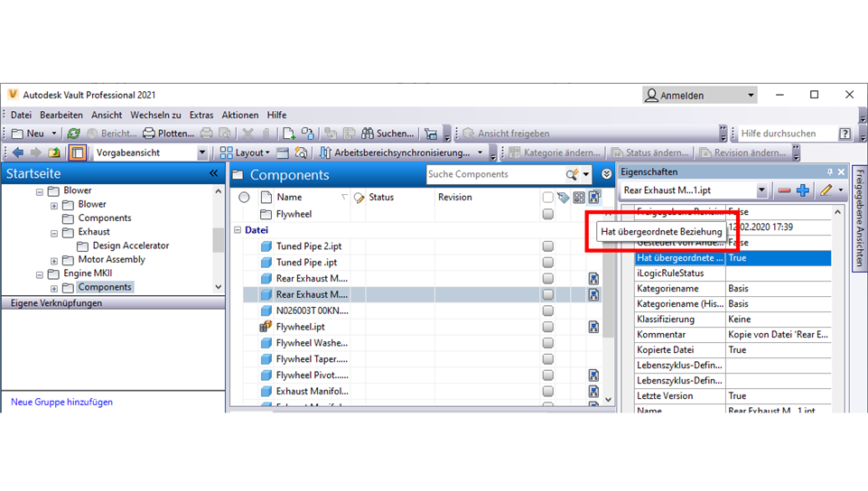Click the Plotten... button

[169, 134]
